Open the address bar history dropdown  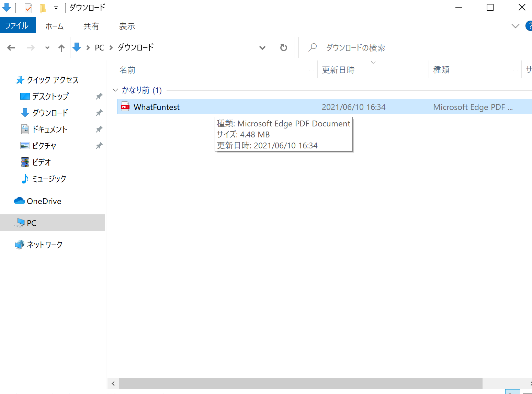click(262, 48)
